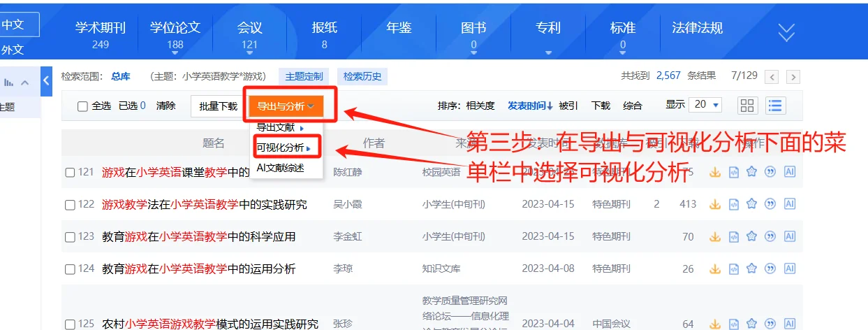Download article 122 by 吴小霞

point(714,204)
